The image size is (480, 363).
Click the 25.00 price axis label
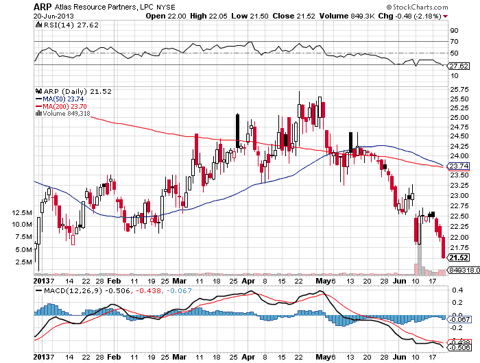pos(459,118)
